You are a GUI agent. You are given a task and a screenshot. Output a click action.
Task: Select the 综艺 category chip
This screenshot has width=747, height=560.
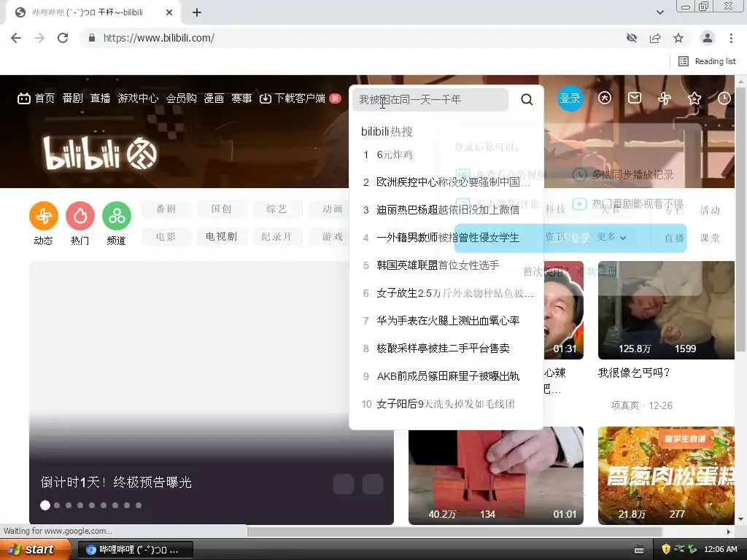pyautogui.click(x=276, y=209)
